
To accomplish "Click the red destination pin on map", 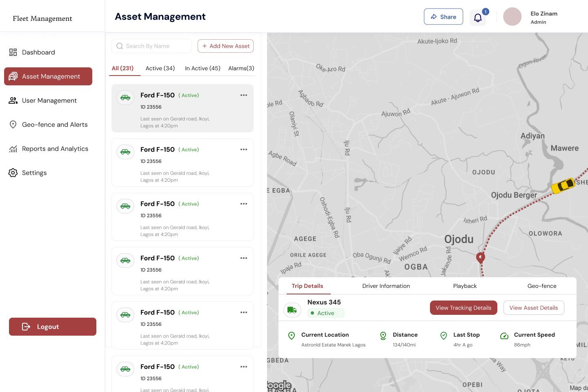I will tap(481, 258).
